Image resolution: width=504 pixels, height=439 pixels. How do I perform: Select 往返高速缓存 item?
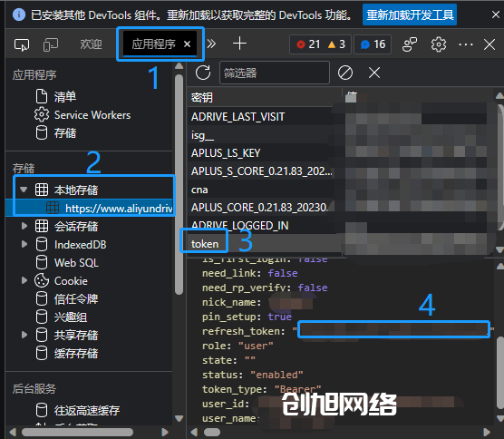(x=87, y=410)
